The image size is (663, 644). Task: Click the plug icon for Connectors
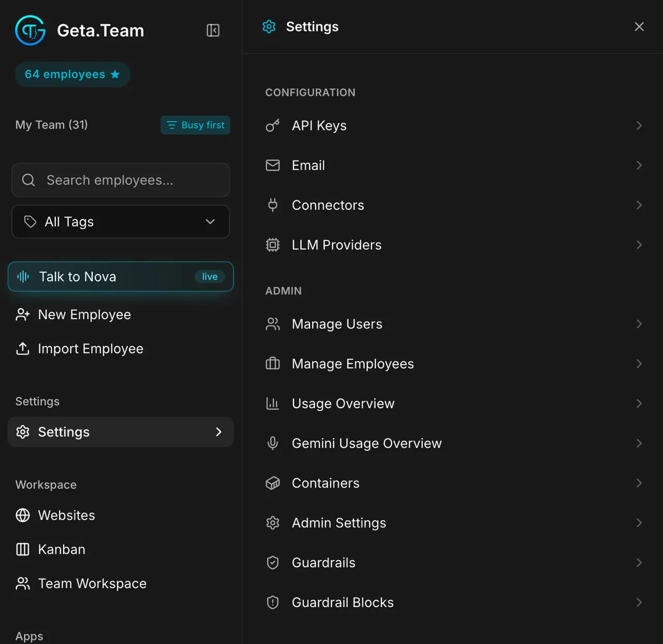[x=272, y=205]
